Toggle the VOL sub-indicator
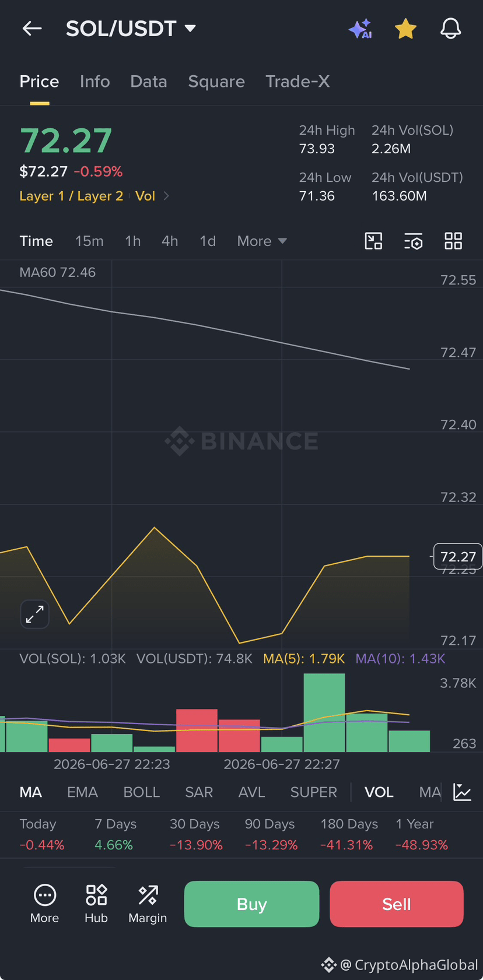Screen dimensions: 483x980 point(379,792)
